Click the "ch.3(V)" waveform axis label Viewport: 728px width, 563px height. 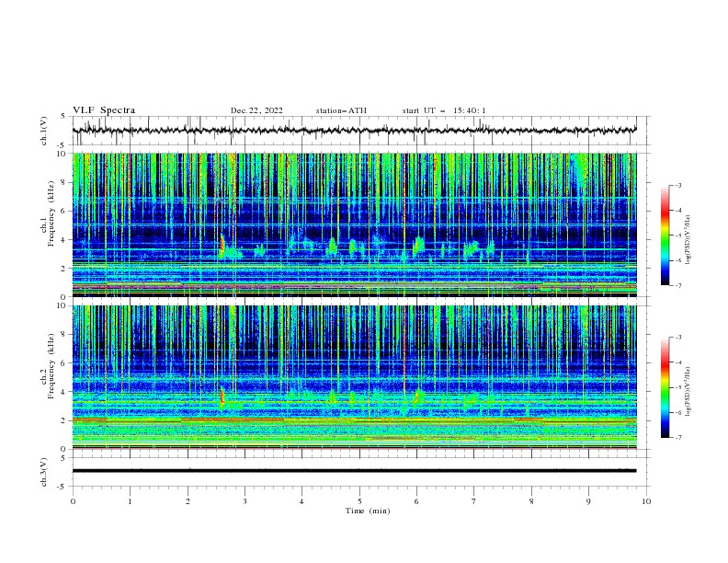point(44,472)
